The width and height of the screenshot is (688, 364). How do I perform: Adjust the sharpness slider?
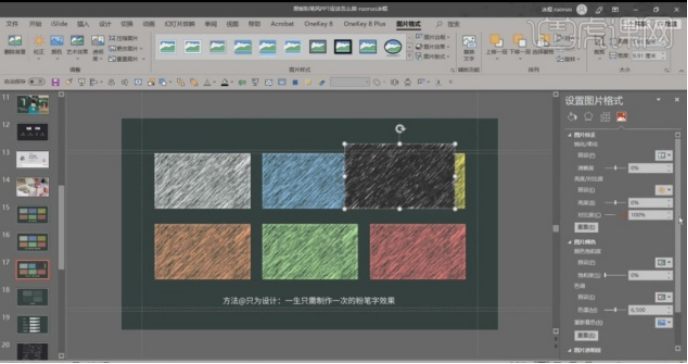pos(615,168)
